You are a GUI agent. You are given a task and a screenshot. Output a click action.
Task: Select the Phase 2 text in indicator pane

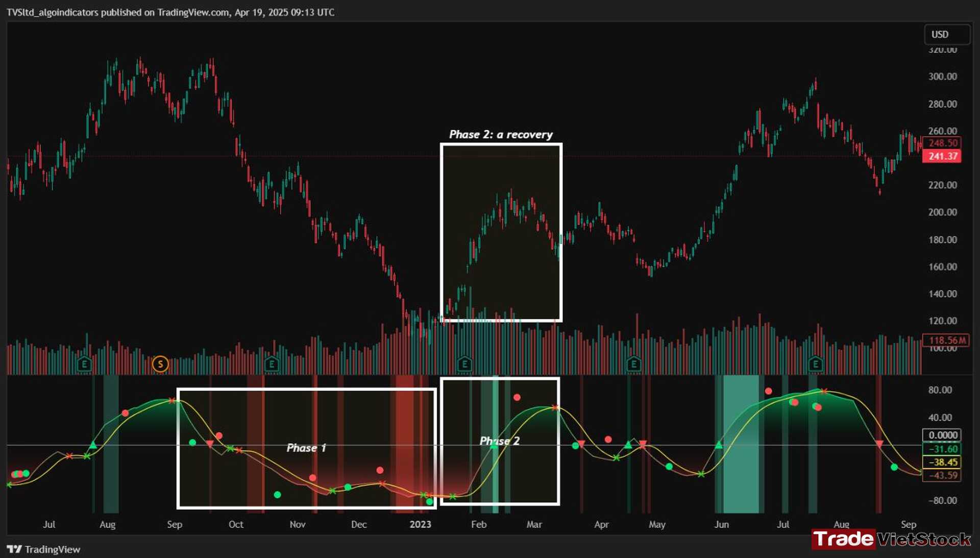(x=500, y=441)
